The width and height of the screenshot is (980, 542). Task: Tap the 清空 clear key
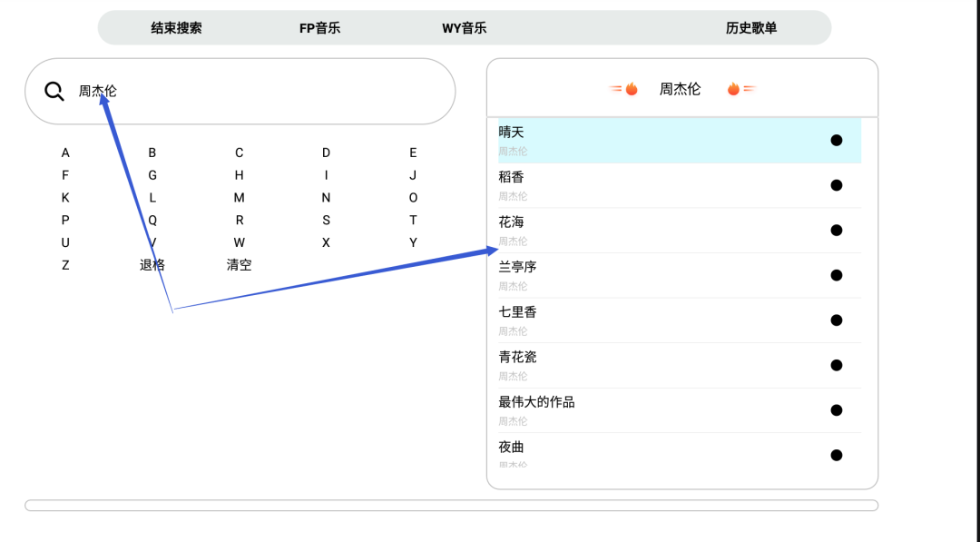click(x=239, y=265)
